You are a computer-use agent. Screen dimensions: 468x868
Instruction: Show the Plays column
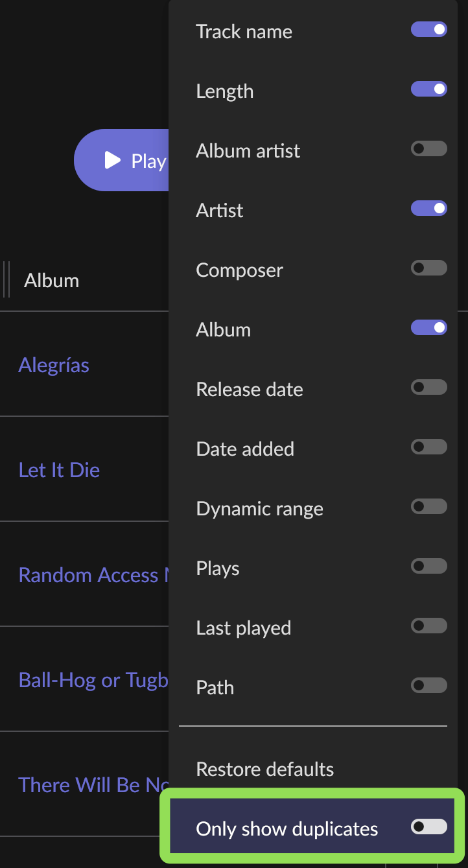(x=428, y=567)
